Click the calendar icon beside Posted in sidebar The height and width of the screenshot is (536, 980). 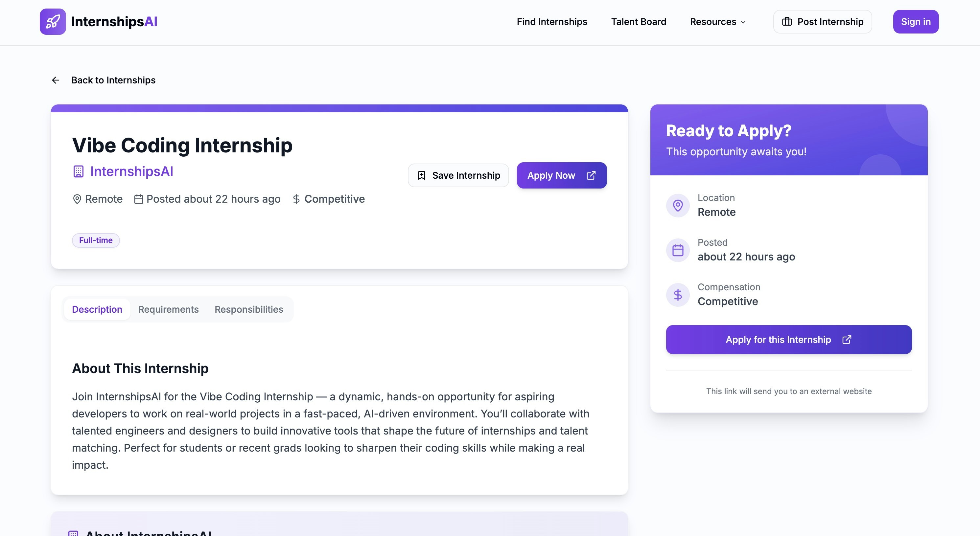(678, 250)
